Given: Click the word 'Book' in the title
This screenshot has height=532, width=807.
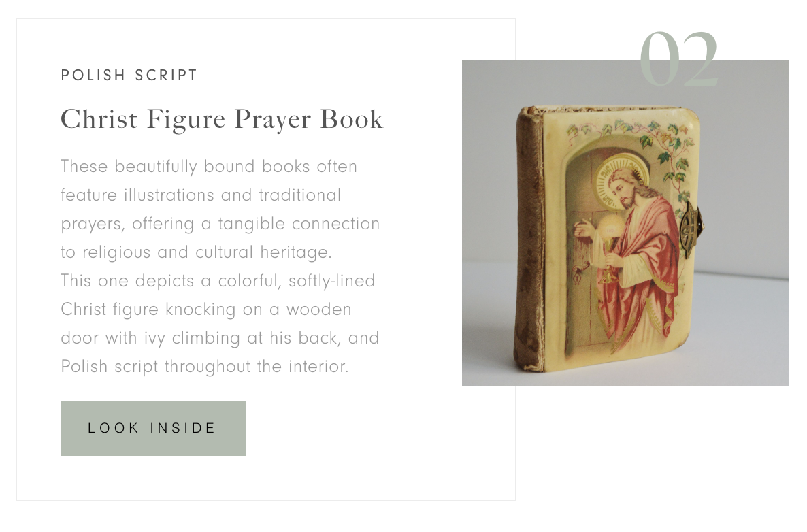Looking at the screenshot, I should click(352, 119).
